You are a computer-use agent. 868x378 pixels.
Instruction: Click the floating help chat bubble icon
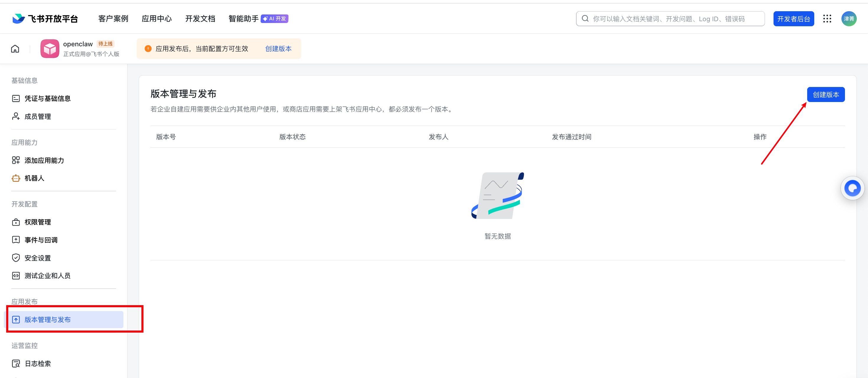tap(853, 188)
